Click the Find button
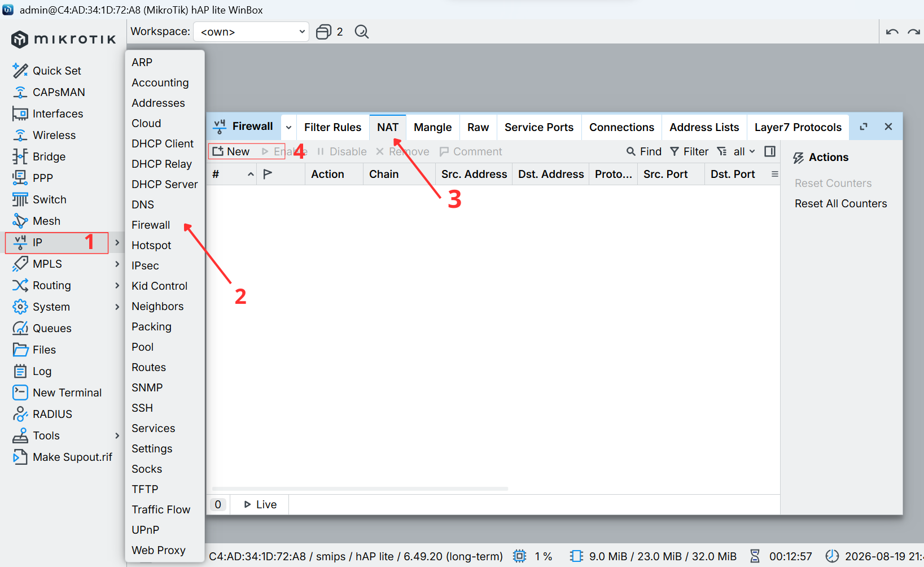The width and height of the screenshot is (924, 567). pos(643,151)
